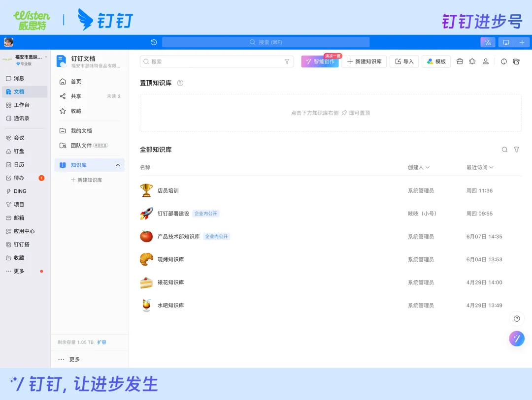This screenshot has width=532, height=400.
Task: Open the floating AI magic wand button
Action: 517,338
